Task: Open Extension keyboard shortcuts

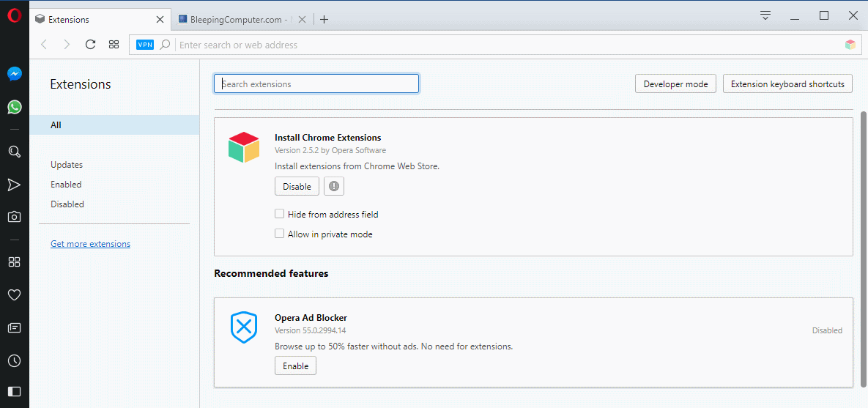Action: click(787, 84)
